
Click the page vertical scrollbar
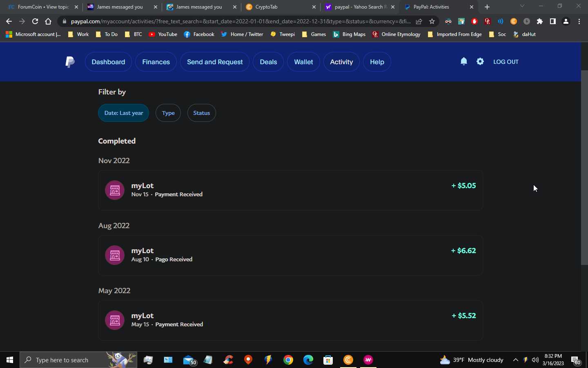pos(584,168)
